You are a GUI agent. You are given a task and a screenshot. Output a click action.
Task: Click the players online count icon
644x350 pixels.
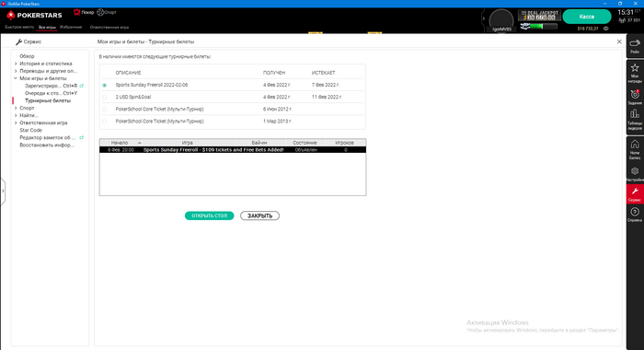click(x=622, y=20)
